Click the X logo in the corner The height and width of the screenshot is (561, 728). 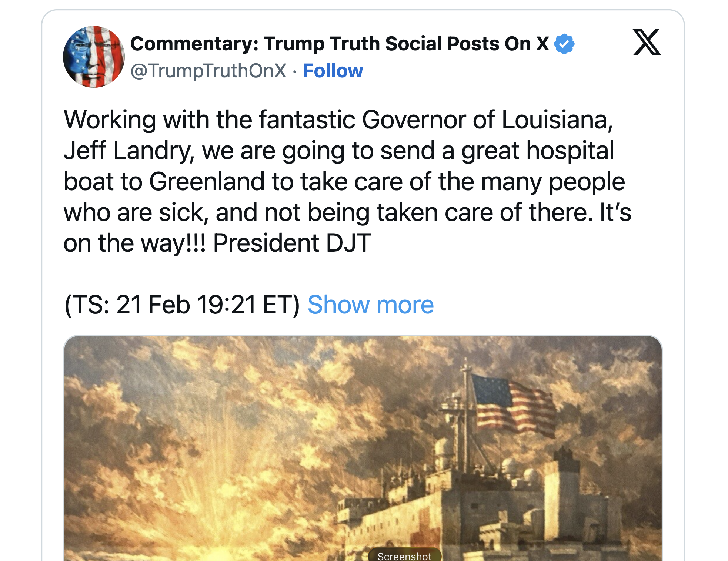pyautogui.click(x=647, y=42)
